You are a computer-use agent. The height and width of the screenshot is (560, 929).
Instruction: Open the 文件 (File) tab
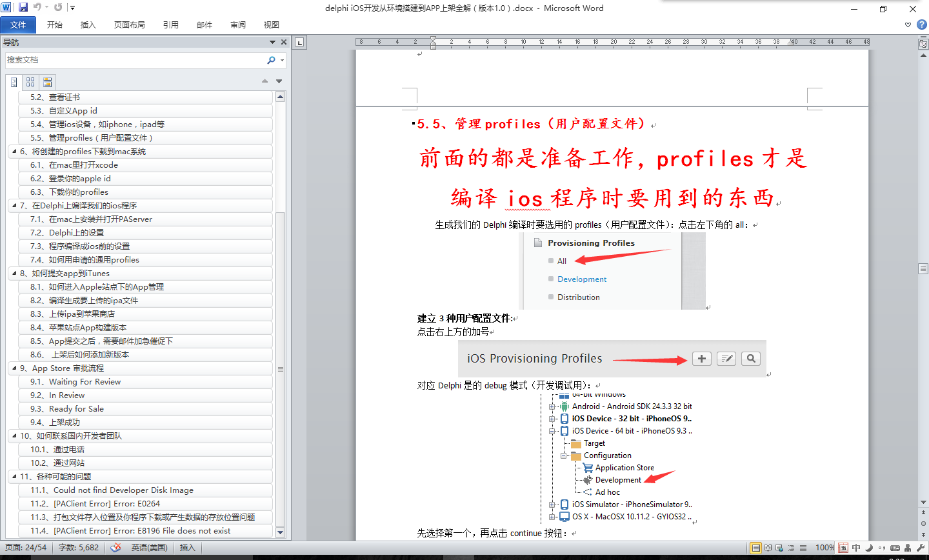[18, 25]
